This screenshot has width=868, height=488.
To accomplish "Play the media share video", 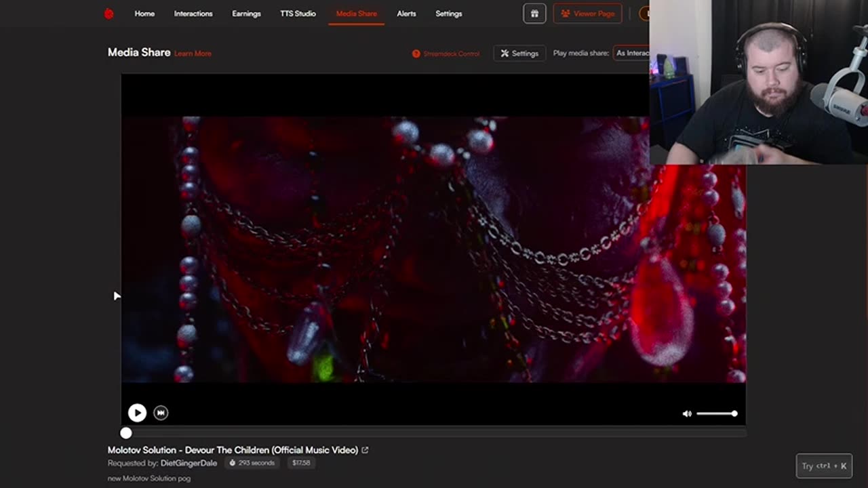I will (x=137, y=413).
